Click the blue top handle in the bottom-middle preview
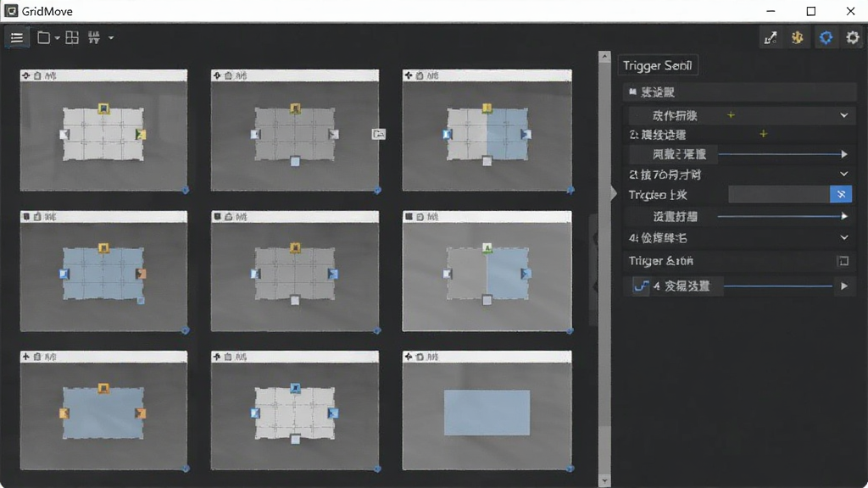Screen dimensions: 868x488 coord(295,388)
